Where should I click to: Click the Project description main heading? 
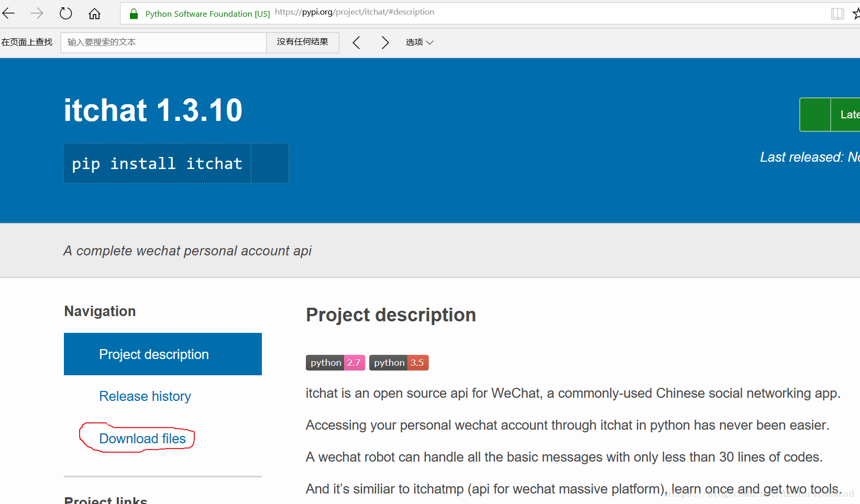click(x=391, y=315)
